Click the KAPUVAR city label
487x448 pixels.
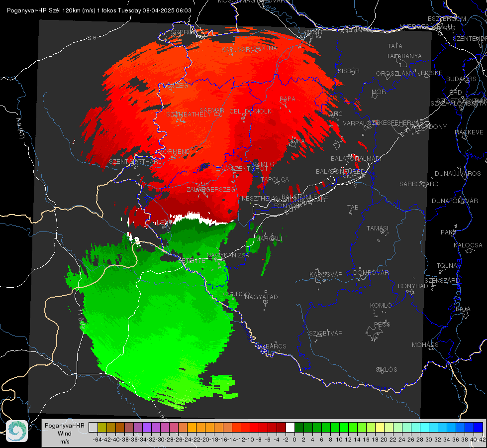click(x=236, y=49)
